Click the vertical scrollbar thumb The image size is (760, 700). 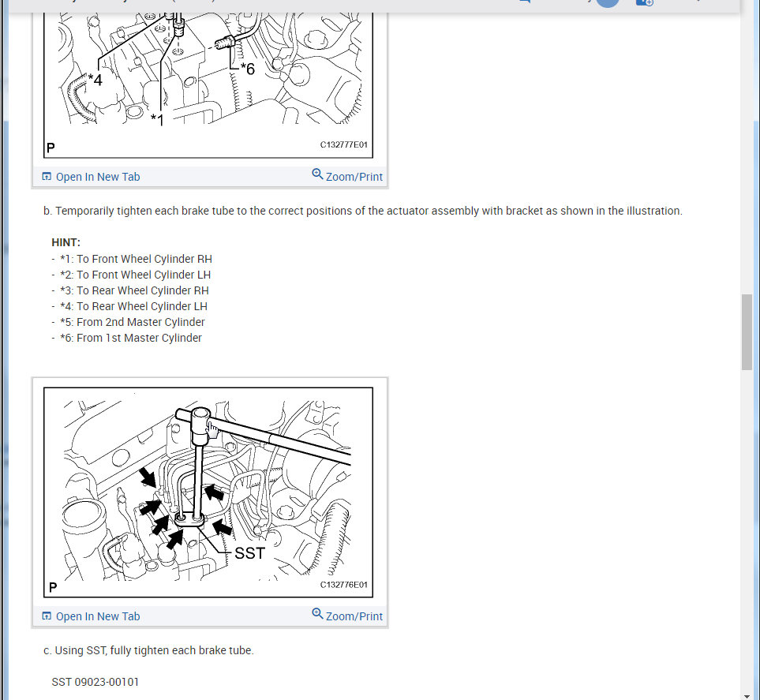747,332
